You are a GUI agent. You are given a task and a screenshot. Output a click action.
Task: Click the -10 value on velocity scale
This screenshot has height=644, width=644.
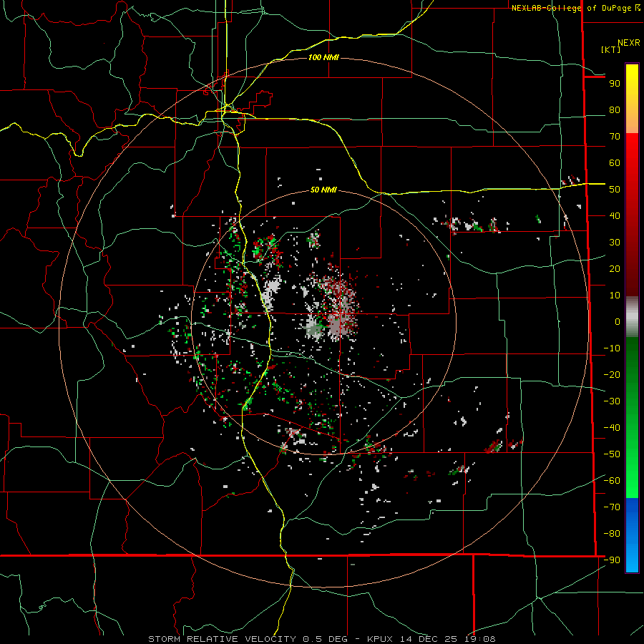pyautogui.click(x=612, y=348)
